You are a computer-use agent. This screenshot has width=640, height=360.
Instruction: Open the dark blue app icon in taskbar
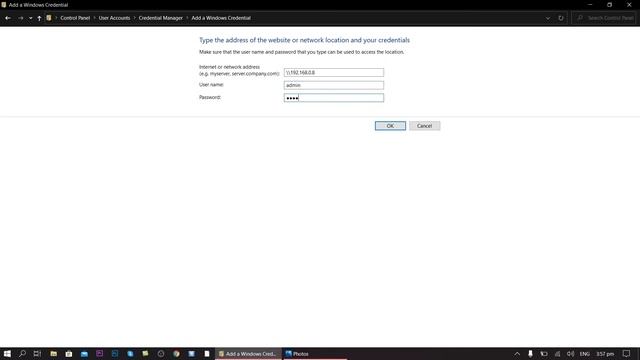point(115,353)
